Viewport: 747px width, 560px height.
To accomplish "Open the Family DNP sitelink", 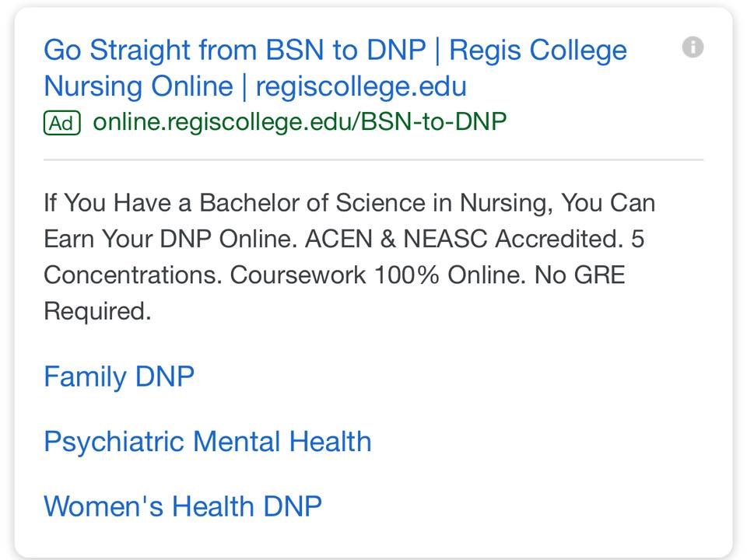I will (119, 376).
